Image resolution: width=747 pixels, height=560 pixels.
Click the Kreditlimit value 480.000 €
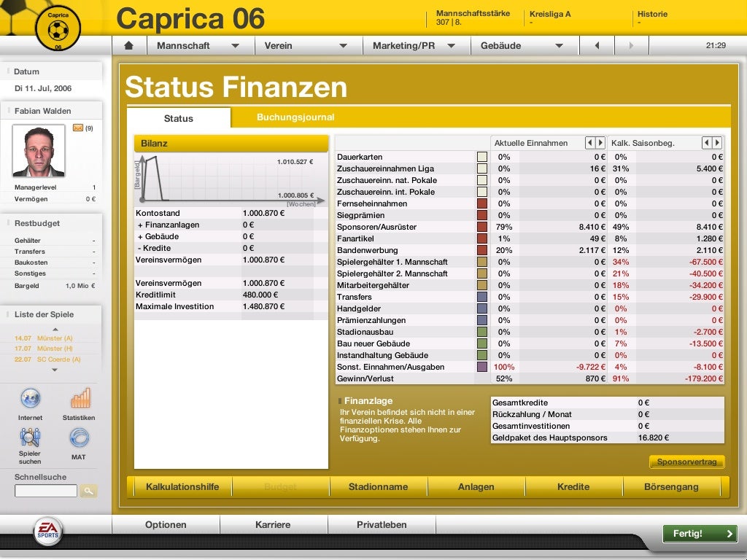point(260,295)
